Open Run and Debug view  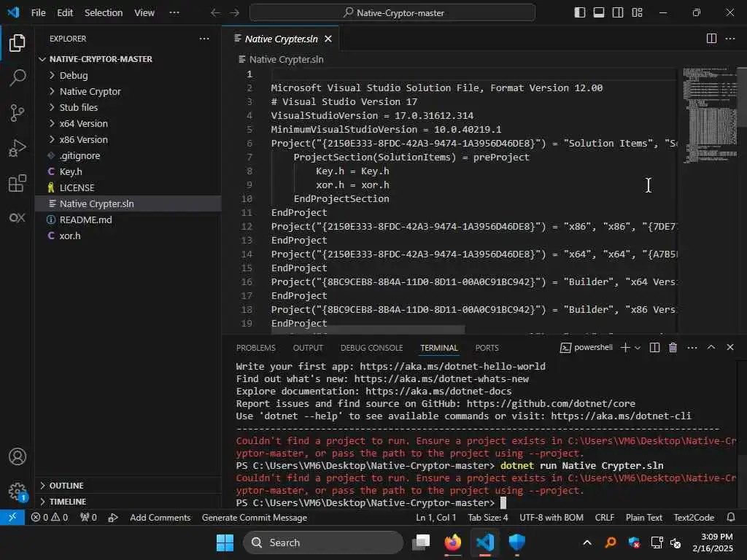[x=18, y=148]
